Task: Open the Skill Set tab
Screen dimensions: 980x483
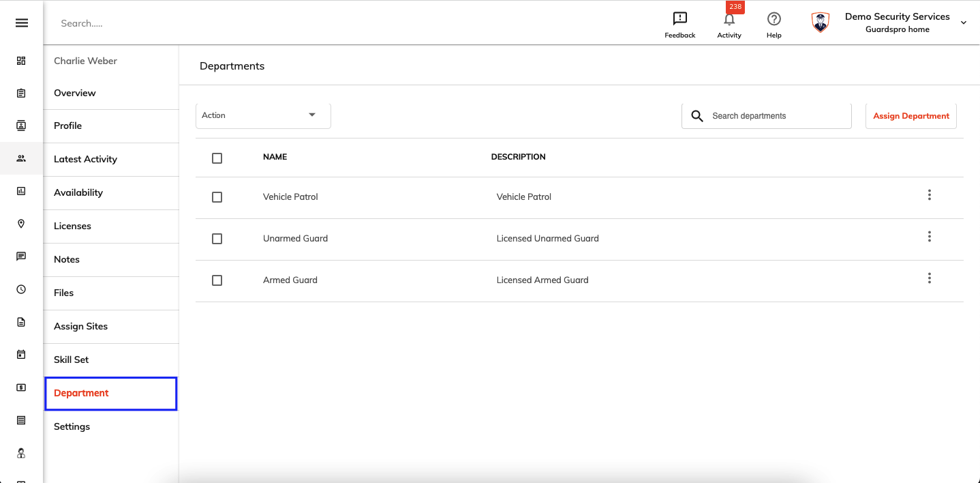Action: pyautogui.click(x=111, y=360)
